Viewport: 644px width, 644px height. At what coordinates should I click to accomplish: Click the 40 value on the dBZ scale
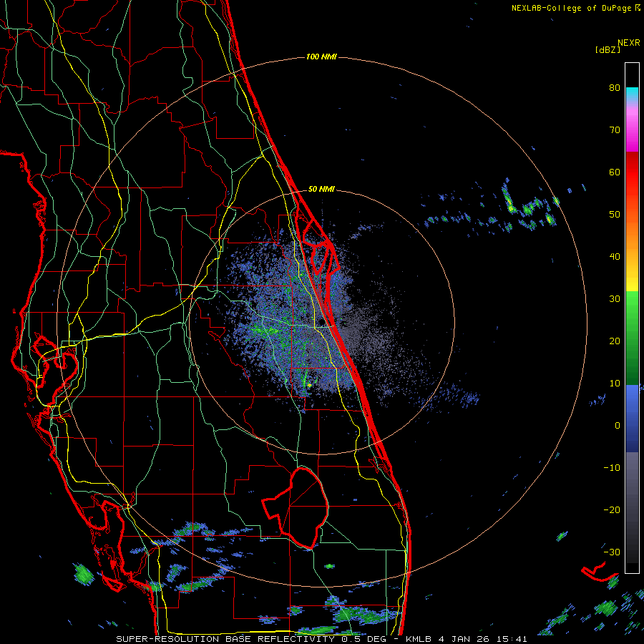pyautogui.click(x=615, y=257)
